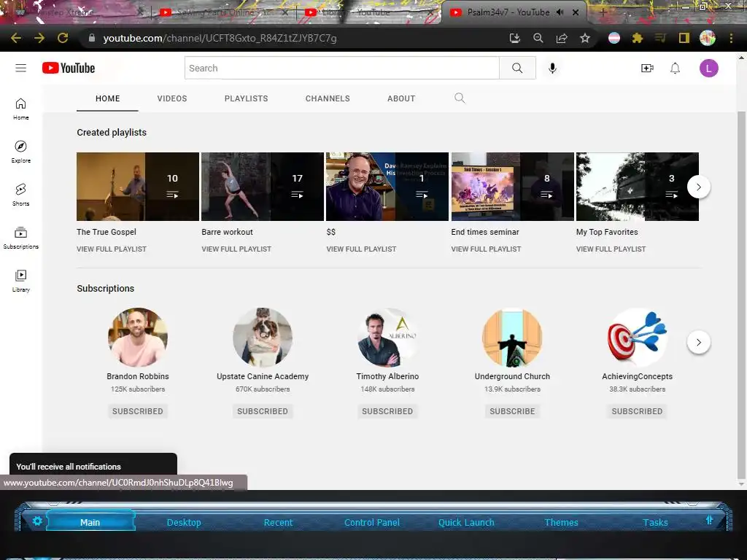747x560 pixels.
Task: Open Brandon Robbins channel name link
Action: coord(138,376)
